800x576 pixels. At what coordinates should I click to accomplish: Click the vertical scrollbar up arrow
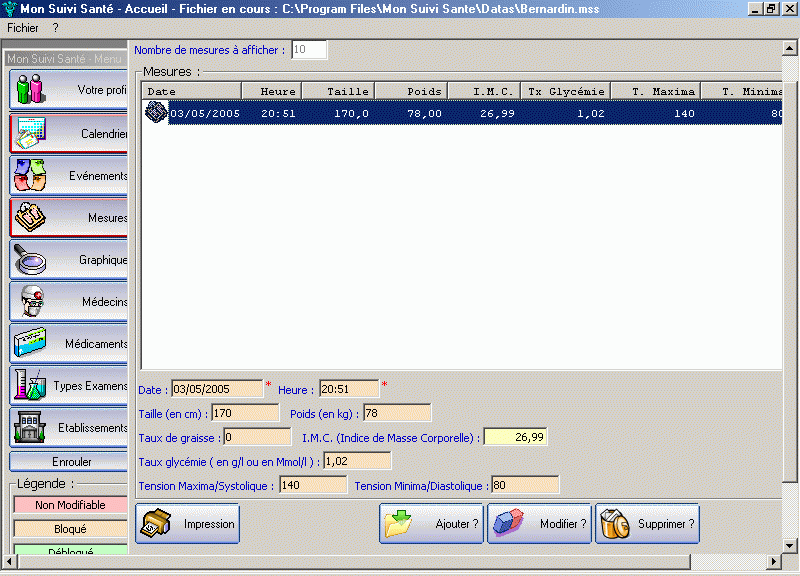(x=789, y=48)
